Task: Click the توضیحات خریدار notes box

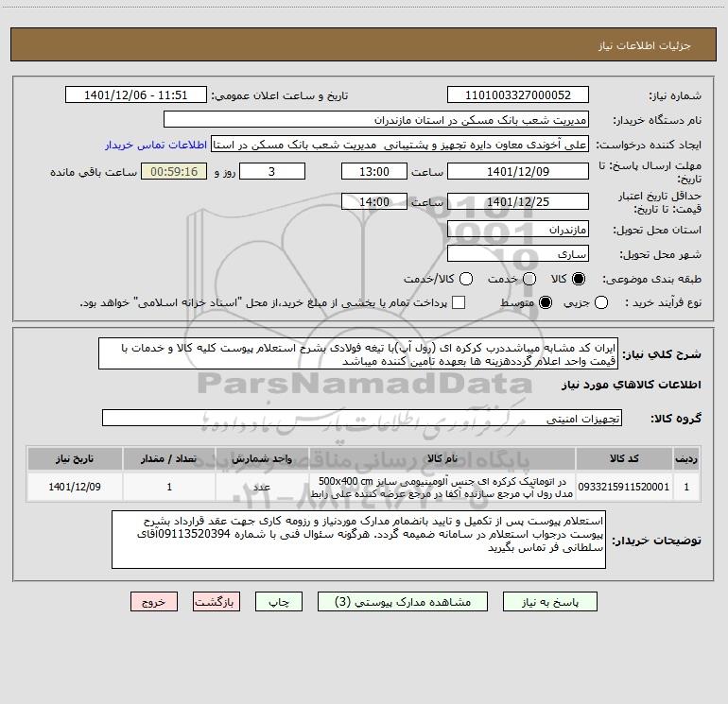Action: [358, 540]
